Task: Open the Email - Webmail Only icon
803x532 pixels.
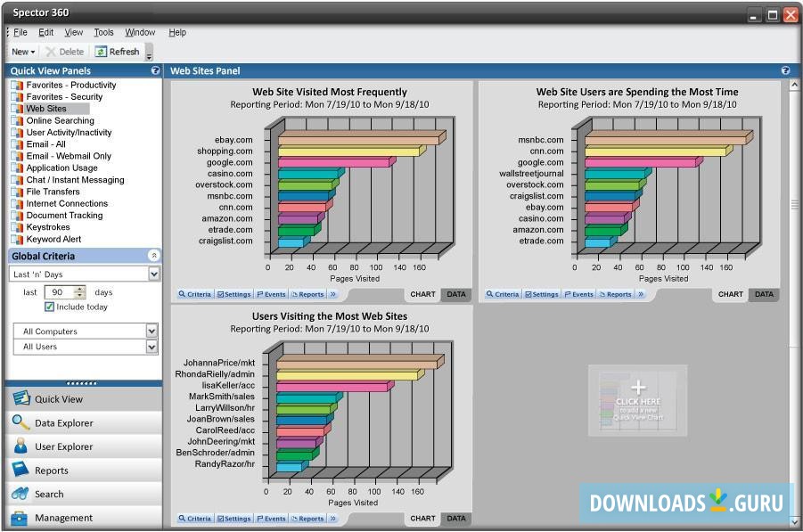Action: point(17,156)
